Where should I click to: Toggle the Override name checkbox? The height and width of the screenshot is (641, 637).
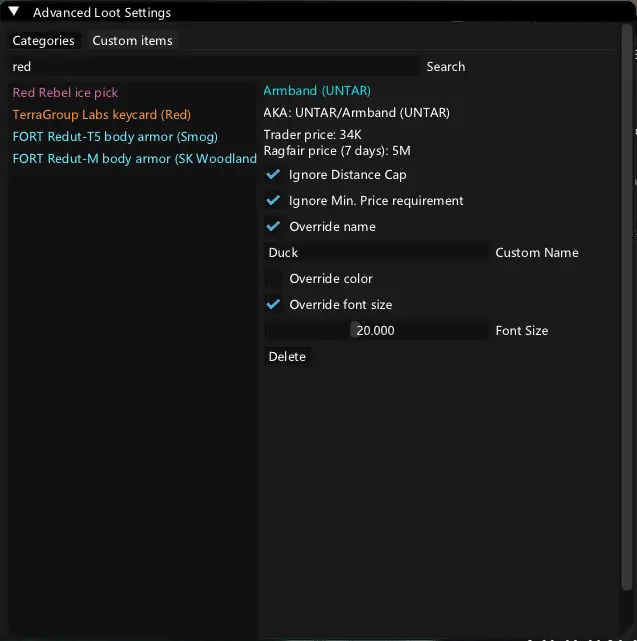(x=274, y=227)
